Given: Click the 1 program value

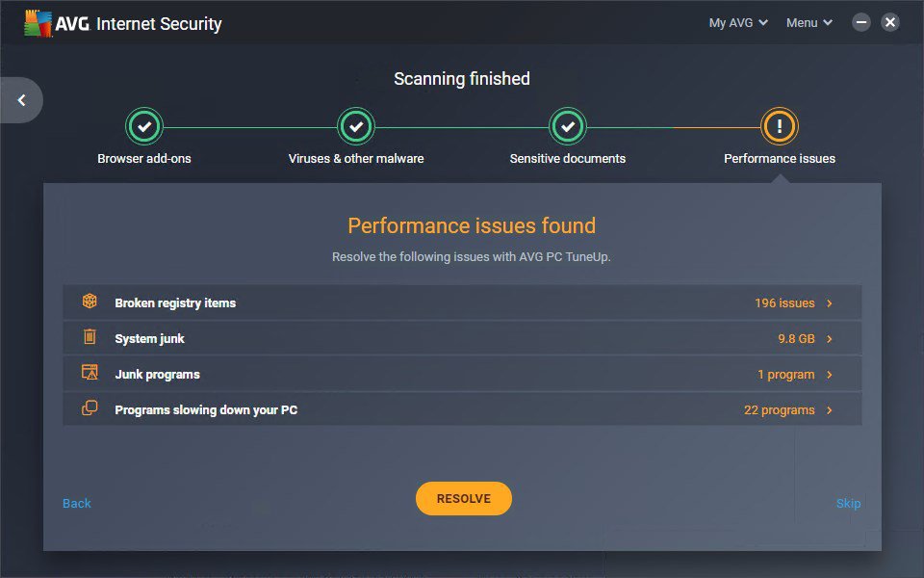Looking at the screenshot, I should (x=786, y=375).
